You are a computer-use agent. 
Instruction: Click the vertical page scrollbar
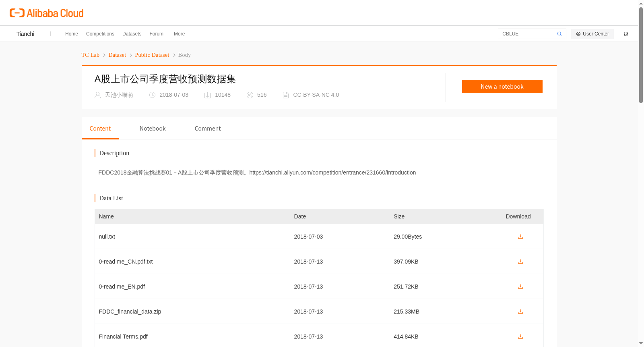(x=641, y=55)
